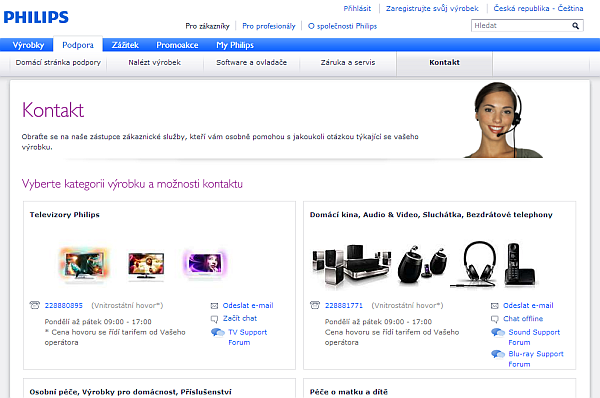Image resolution: width=600 pixels, height=398 pixels.
Task: Open Software a ovladače submenu item
Action: point(251,62)
